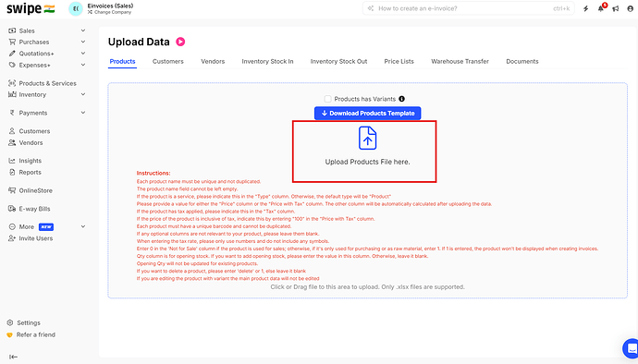This screenshot has width=638, height=364.
Task: Expand the Purchases menu chevron
Action: tap(83, 42)
